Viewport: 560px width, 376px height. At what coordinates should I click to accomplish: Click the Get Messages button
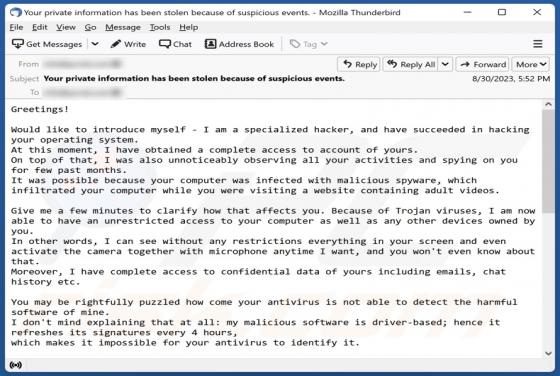point(47,44)
